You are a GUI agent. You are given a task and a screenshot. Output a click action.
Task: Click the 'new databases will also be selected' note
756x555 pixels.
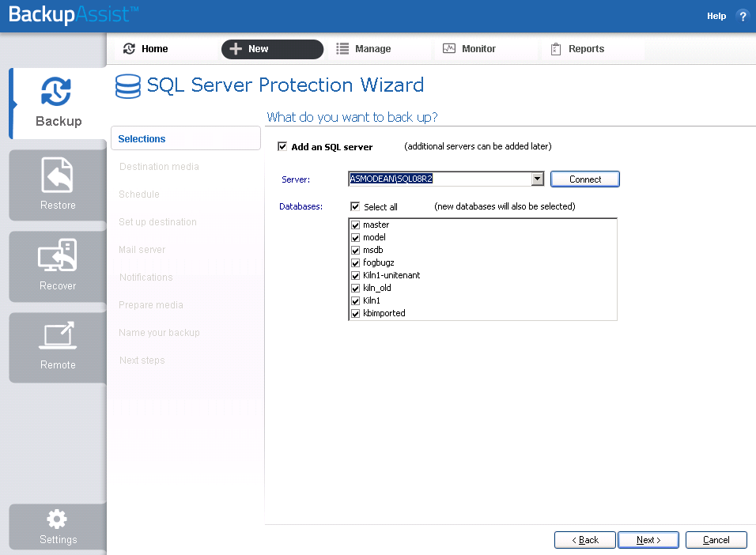point(505,206)
